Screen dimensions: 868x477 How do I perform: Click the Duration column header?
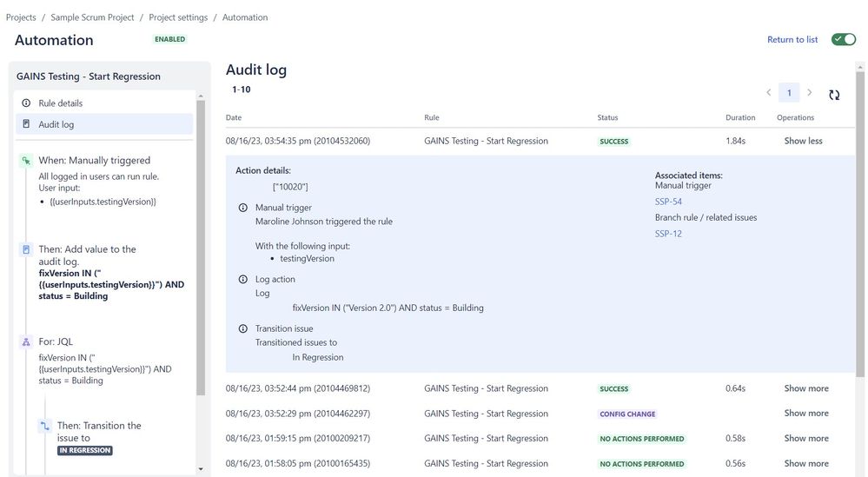click(x=740, y=117)
